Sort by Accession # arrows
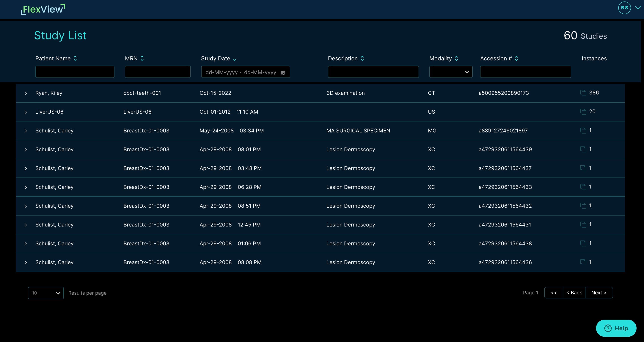This screenshot has height=342, width=644. coord(516,58)
